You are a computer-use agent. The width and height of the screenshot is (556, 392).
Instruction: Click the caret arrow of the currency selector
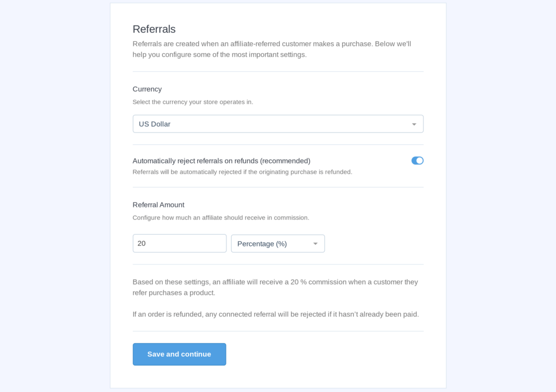pyautogui.click(x=414, y=124)
